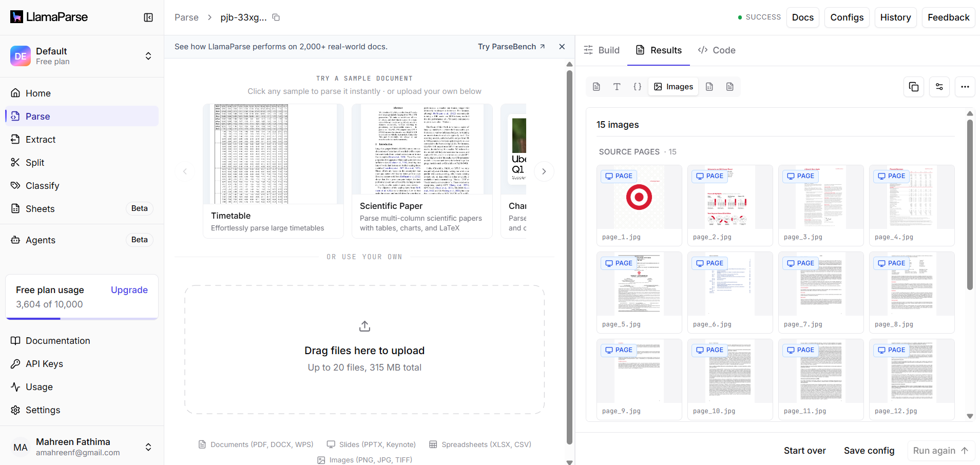Click the free plan usage progress bar
The height and width of the screenshot is (465, 980).
pos(82,319)
